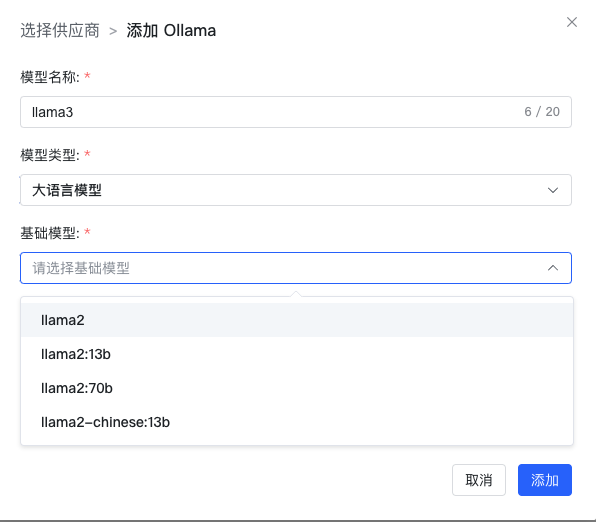Click the 取消 button

(479, 480)
